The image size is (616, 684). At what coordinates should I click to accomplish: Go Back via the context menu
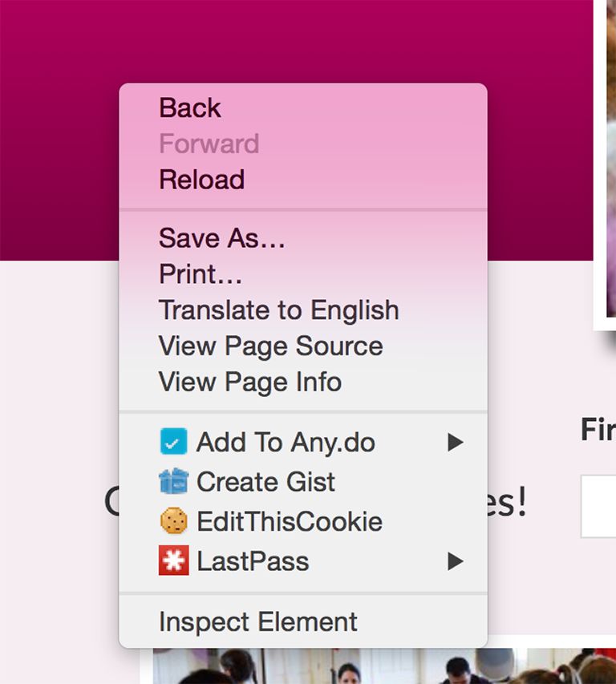pos(302,107)
